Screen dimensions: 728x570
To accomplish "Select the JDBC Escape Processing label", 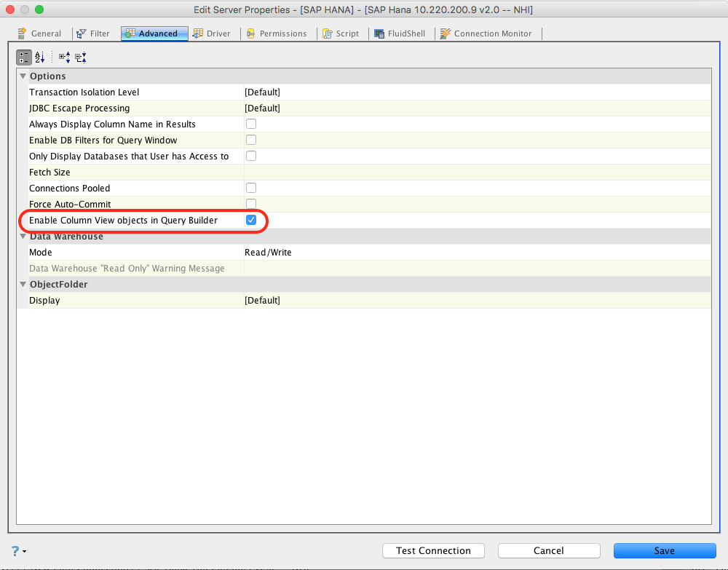I will tap(79, 108).
